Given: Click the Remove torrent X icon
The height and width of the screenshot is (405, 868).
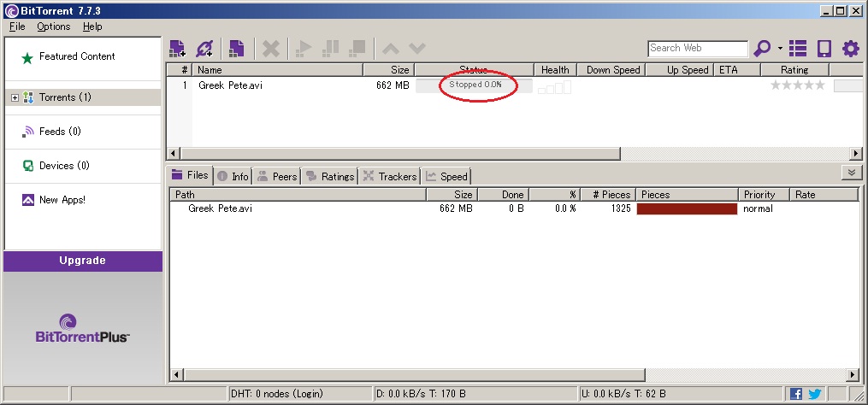Looking at the screenshot, I should 270,49.
